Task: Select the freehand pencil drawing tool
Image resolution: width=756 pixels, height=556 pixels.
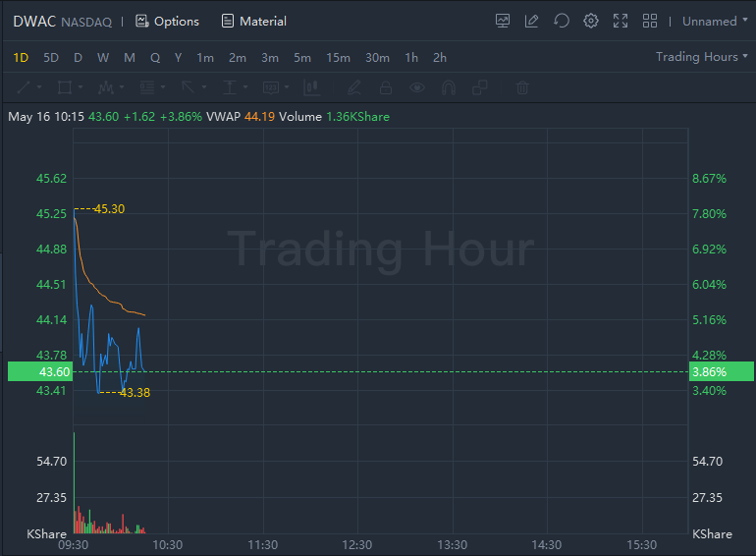Action: [x=353, y=87]
